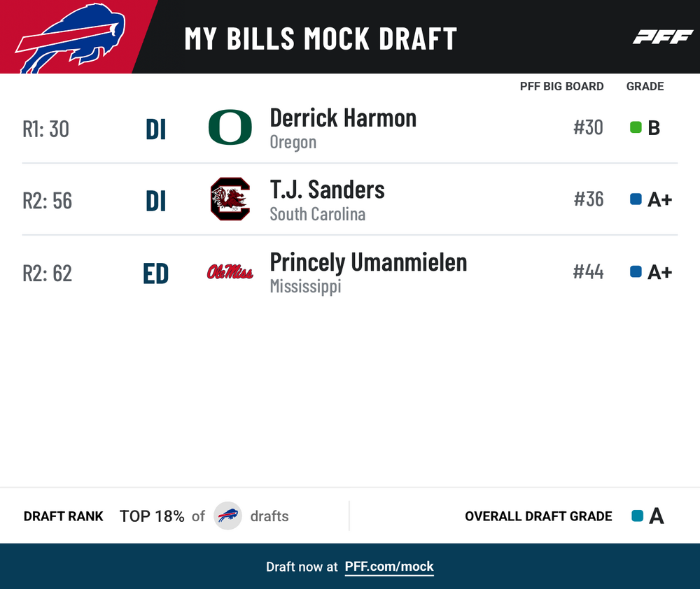Click the small Bills logo beside drafts
Viewport: 700px width, 589px height.
227,516
